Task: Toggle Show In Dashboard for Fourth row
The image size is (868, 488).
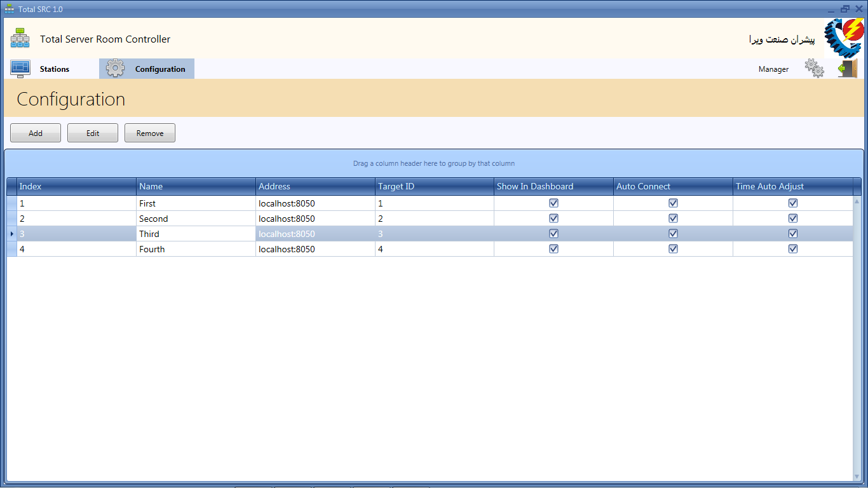Action: click(553, 249)
